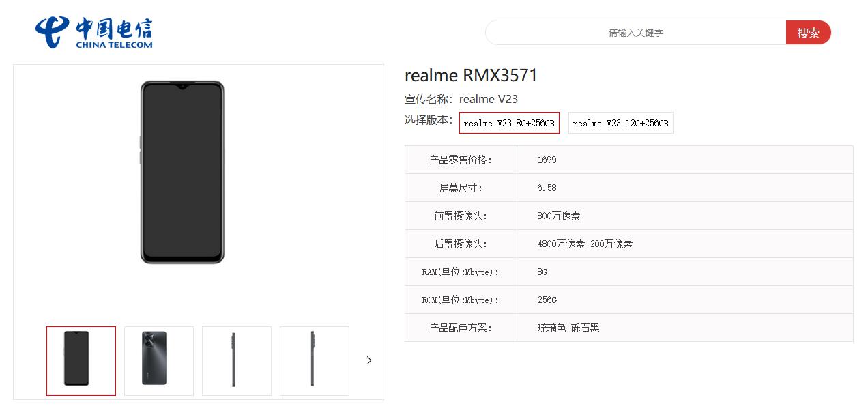Open the front-view phone thumbnail
The height and width of the screenshot is (417, 868).
pyautogui.click(x=81, y=361)
